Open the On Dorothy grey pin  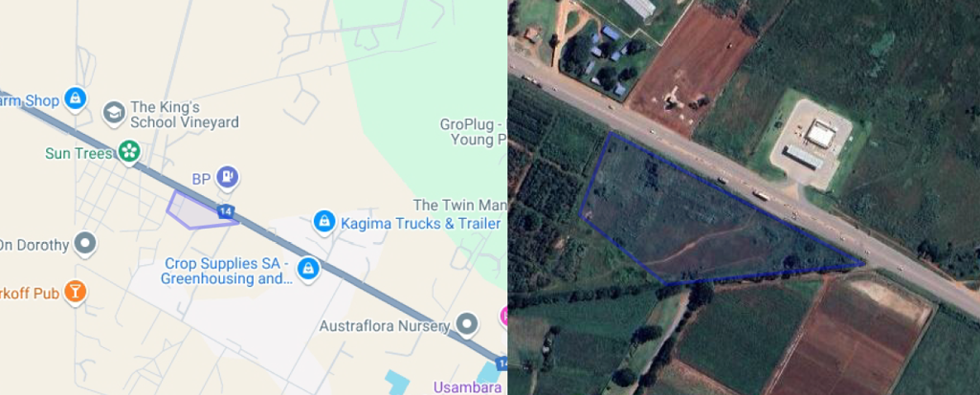tap(84, 245)
